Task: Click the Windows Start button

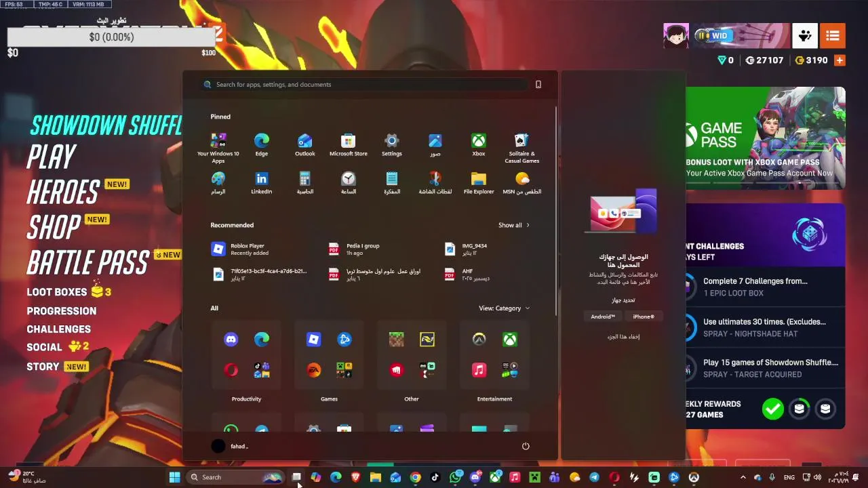Action: [x=174, y=477]
